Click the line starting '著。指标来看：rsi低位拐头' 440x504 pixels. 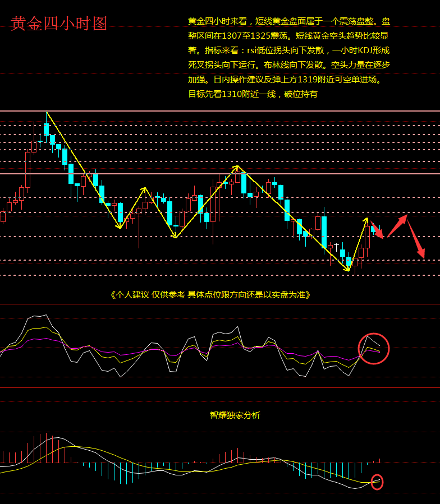[288, 50]
